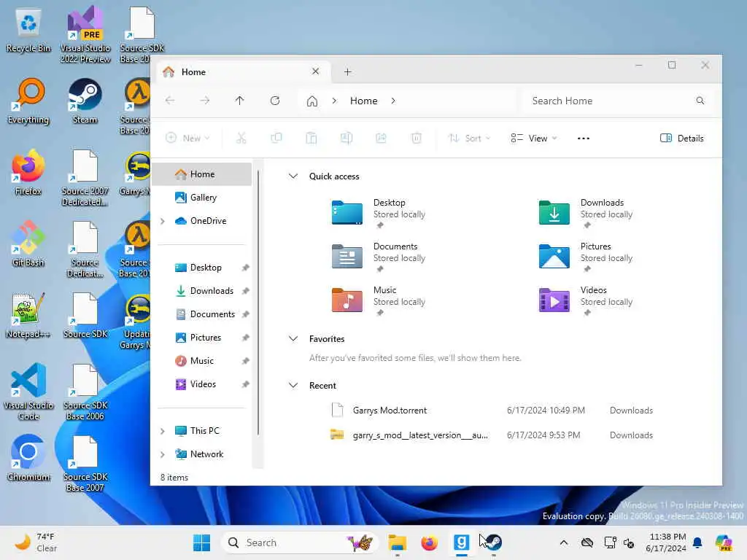The height and width of the screenshot is (560, 747).
Task: Open the Garrys Mod.torrent recent file
Action: click(493, 411)
